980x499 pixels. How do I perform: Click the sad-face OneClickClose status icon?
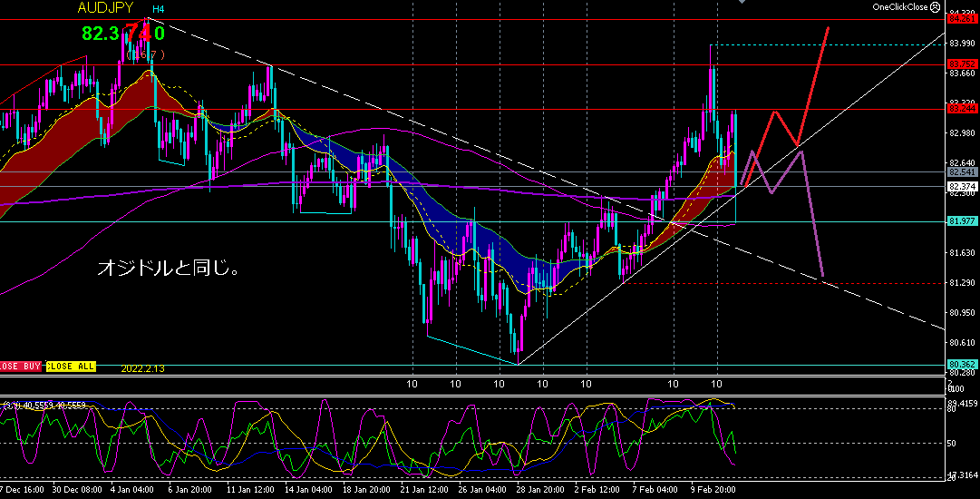pos(935,7)
